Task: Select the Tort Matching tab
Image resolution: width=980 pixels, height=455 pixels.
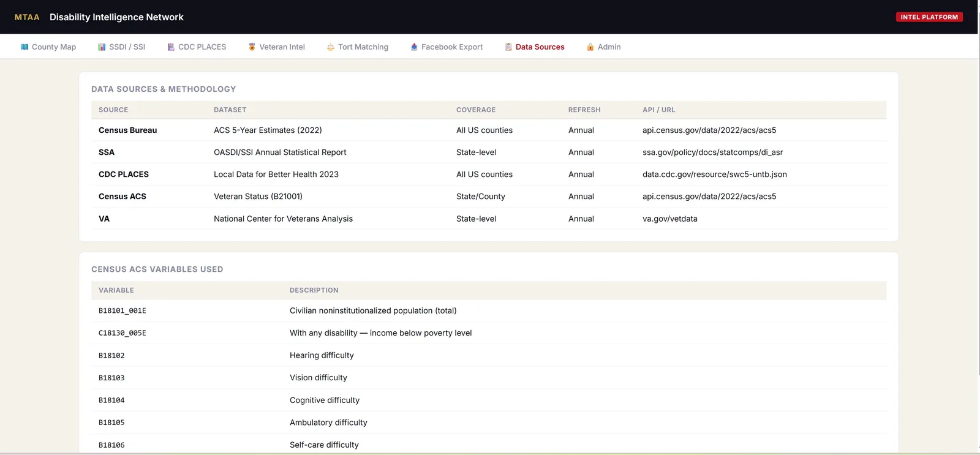Action: pos(358,47)
